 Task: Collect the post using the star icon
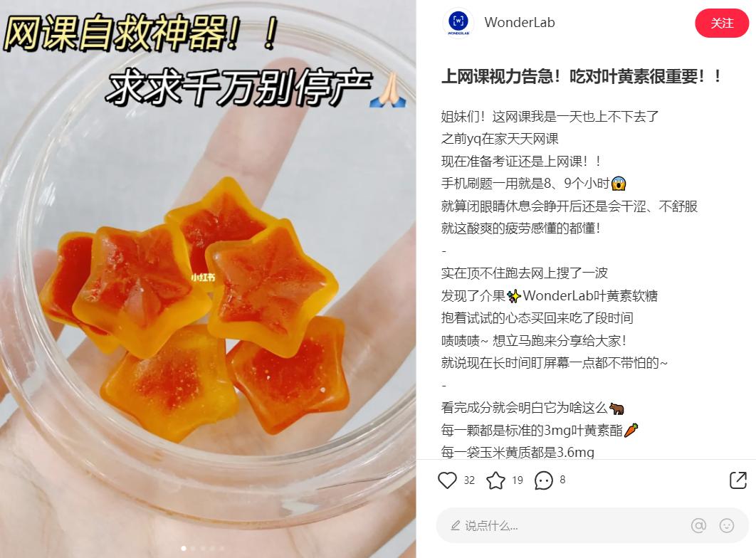tap(495, 480)
